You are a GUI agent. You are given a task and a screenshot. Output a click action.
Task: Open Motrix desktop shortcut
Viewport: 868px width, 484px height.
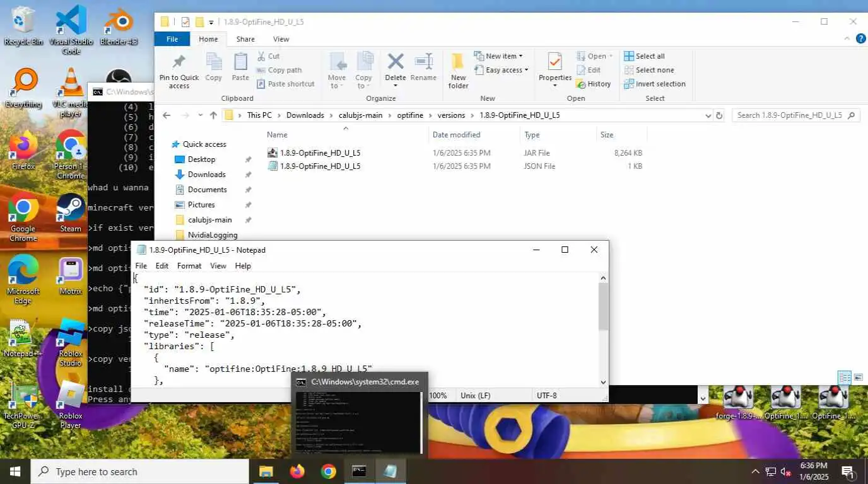(71, 277)
